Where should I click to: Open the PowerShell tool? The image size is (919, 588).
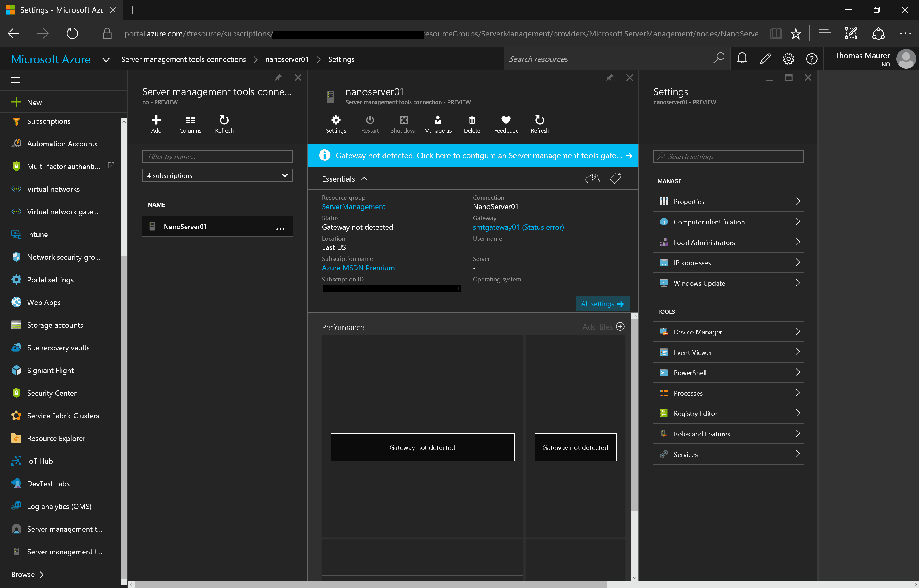[727, 372]
